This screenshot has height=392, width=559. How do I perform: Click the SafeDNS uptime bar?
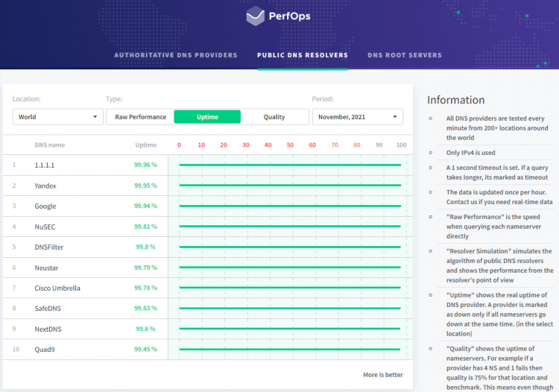pos(290,308)
